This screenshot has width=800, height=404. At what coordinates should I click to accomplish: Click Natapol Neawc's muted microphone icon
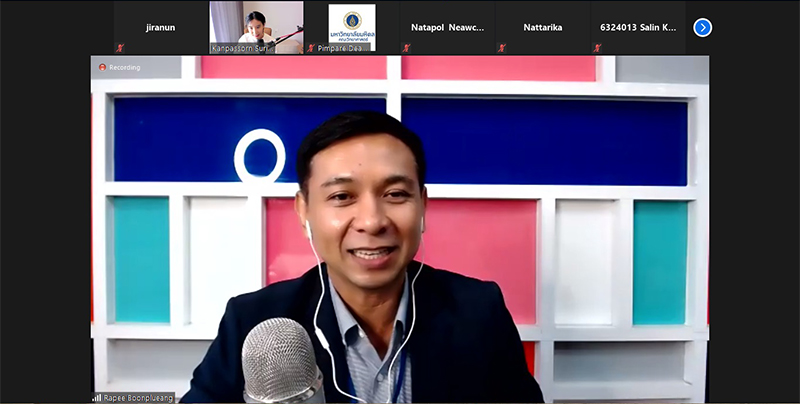pyautogui.click(x=405, y=47)
